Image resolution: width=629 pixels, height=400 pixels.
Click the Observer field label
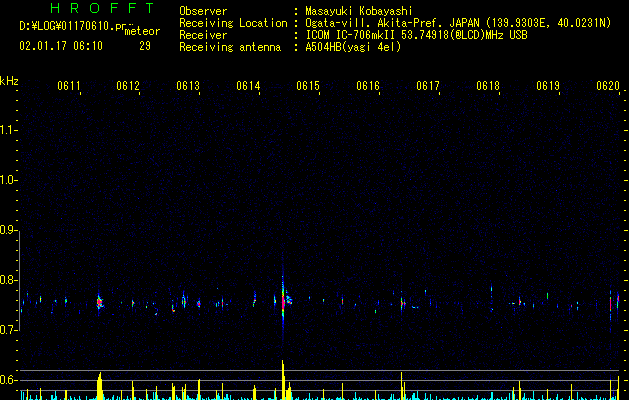click(x=203, y=11)
